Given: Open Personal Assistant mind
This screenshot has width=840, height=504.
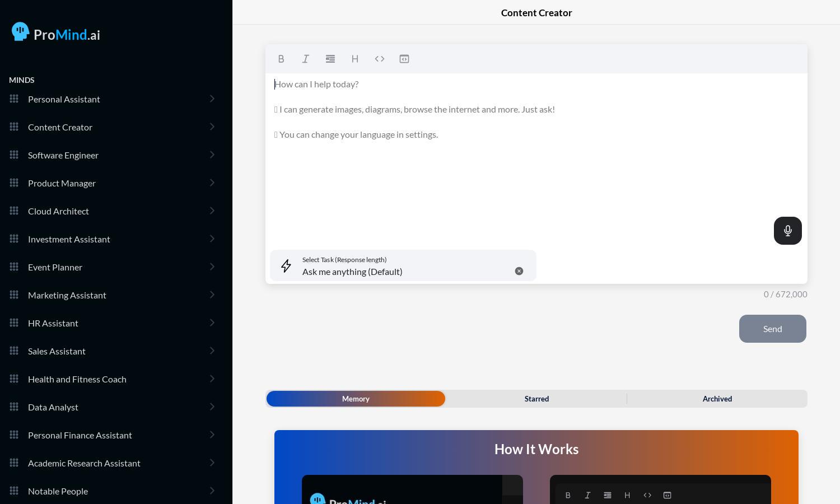Looking at the screenshot, I should tap(64, 99).
